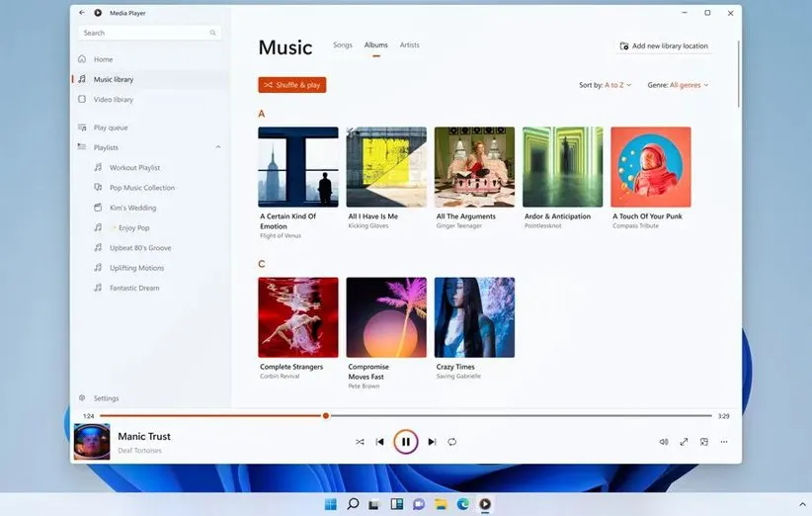Click the back arrow in title bar

(82, 13)
